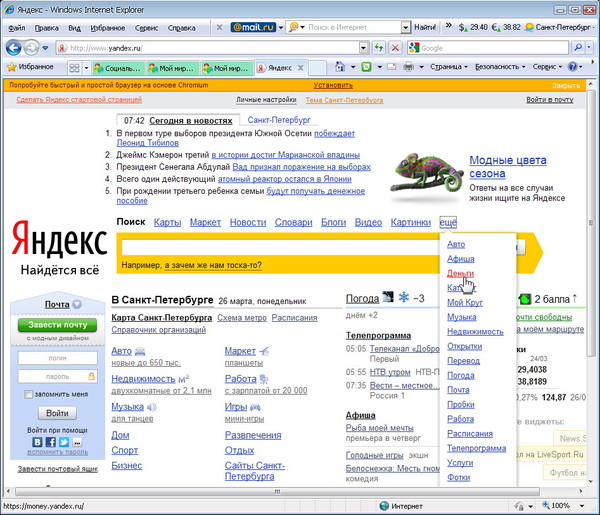Click the Закрыть link on orange banner
This screenshot has height=515, width=600.
click(x=566, y=85)
